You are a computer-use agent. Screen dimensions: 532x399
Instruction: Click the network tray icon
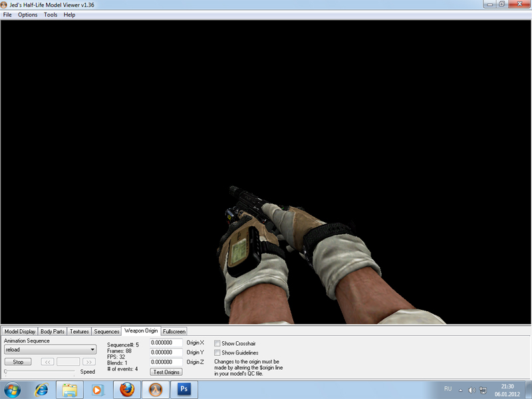483,390
